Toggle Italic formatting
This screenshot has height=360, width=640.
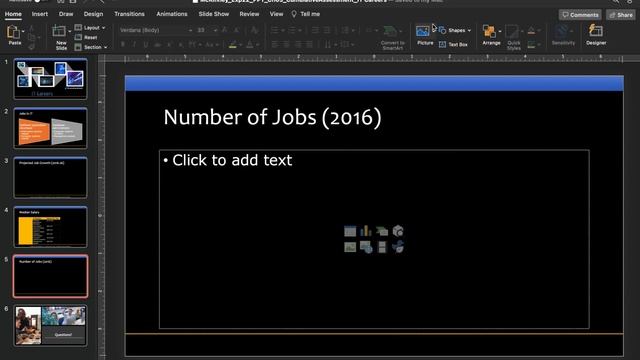point(134,44)
